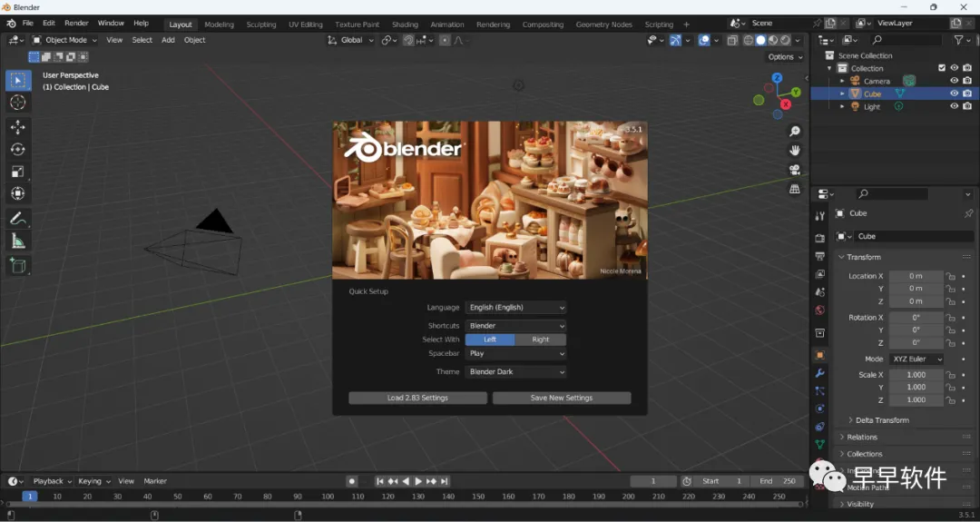The width and height of the screenshot is (980, 522).
Task: Choose Right for Select With option
Action: 541,340
